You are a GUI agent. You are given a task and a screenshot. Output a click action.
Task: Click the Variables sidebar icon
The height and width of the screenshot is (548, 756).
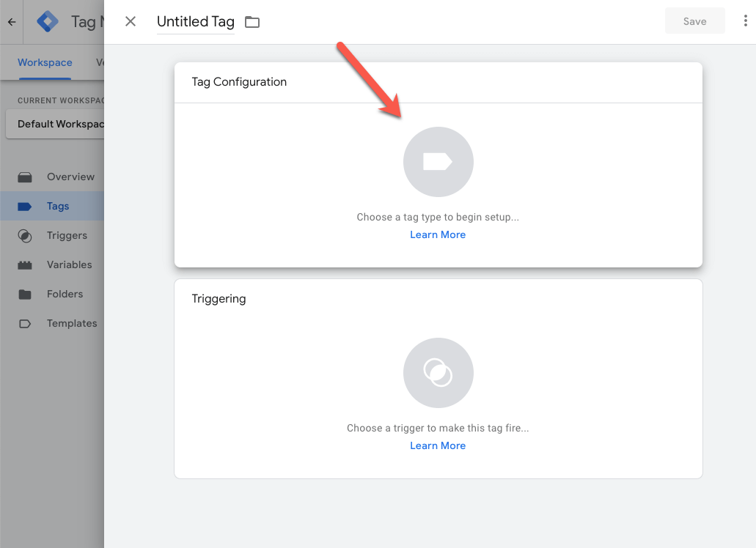(x=23, y=264)
